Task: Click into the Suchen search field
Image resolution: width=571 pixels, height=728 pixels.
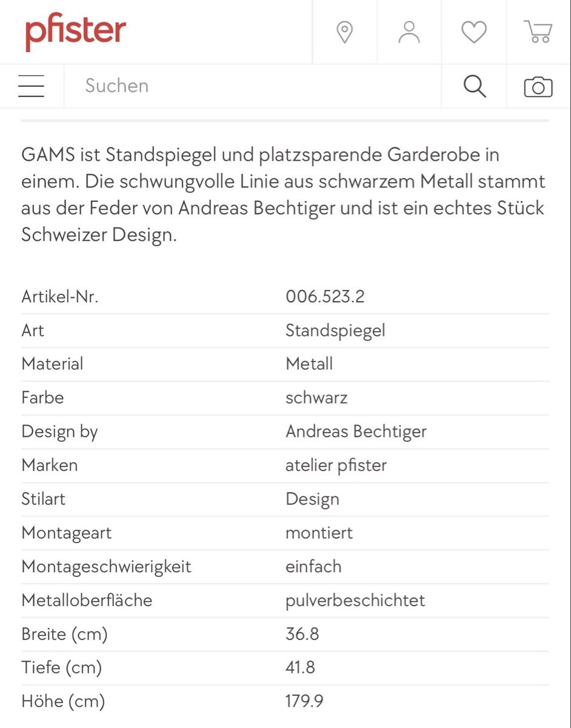Action: tap(253, 86)
